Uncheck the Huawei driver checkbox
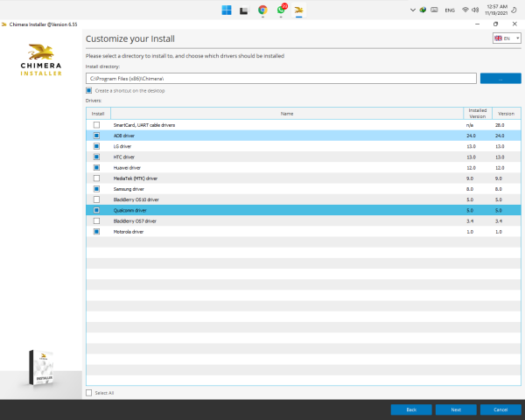Image resolution: width=525 pixels, height=420 pixels. 96,167
